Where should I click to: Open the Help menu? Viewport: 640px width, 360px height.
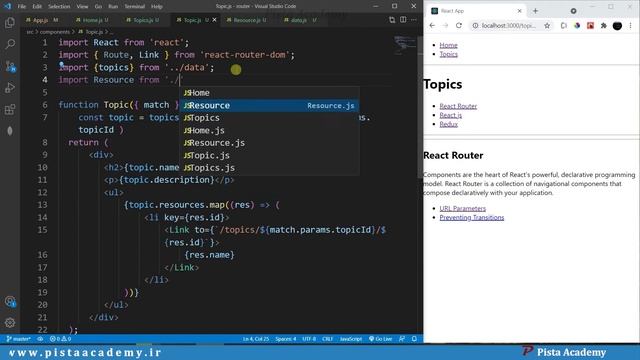(157, 7)
